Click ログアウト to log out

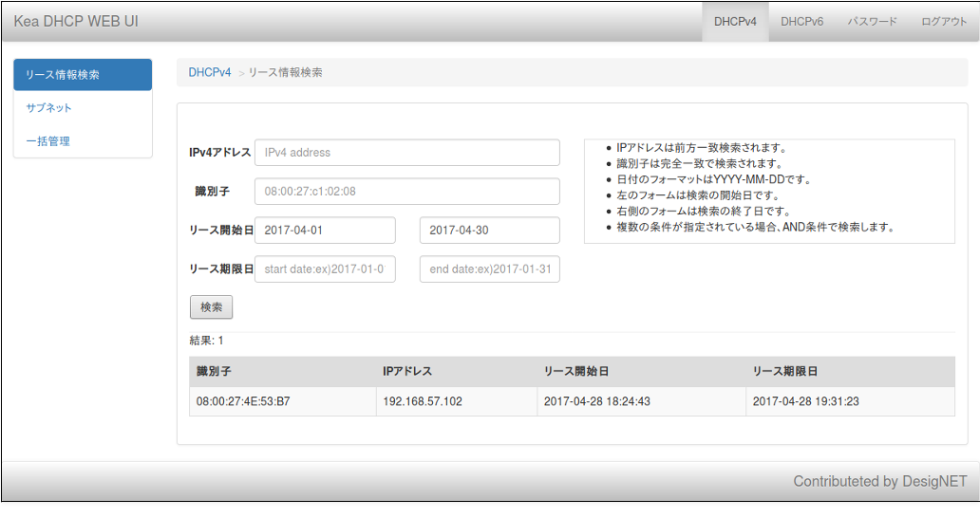pyautogui.click(x=943, y=22)
